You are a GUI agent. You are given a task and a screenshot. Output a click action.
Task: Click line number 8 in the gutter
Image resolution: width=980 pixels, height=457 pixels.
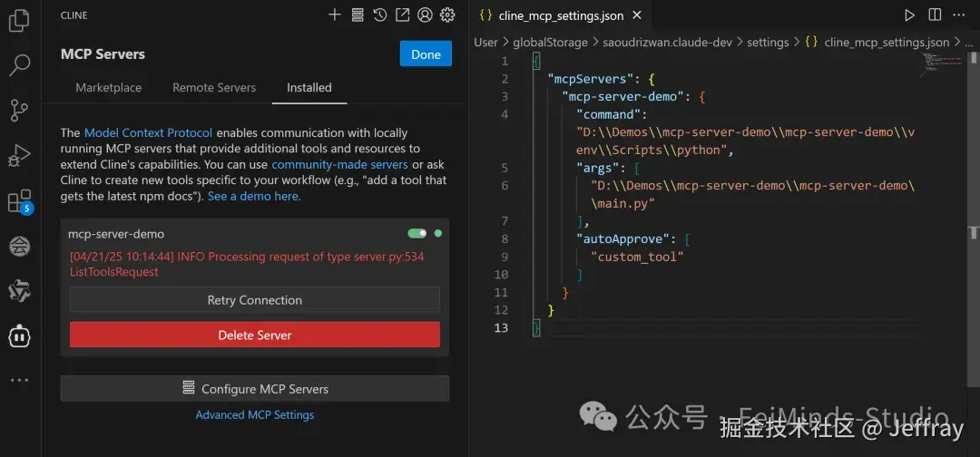(x=505, y=238)
